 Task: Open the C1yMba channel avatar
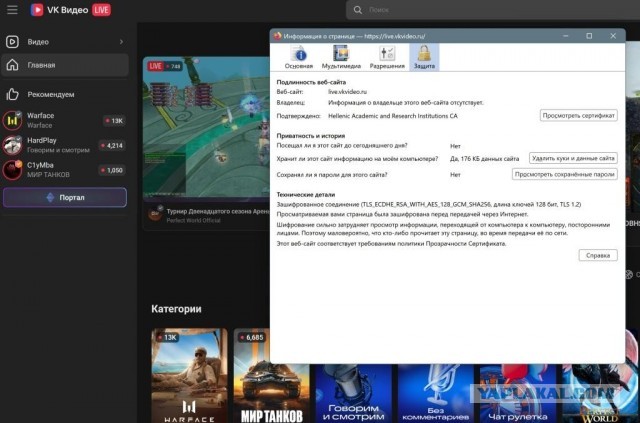tap(12, 170)
